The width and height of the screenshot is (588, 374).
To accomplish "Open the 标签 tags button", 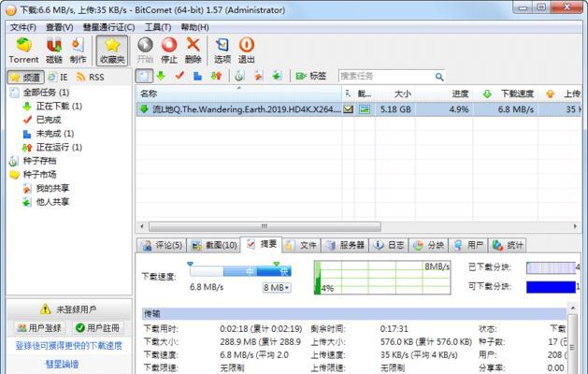I will pyautogui.click(x=311, y=76).
